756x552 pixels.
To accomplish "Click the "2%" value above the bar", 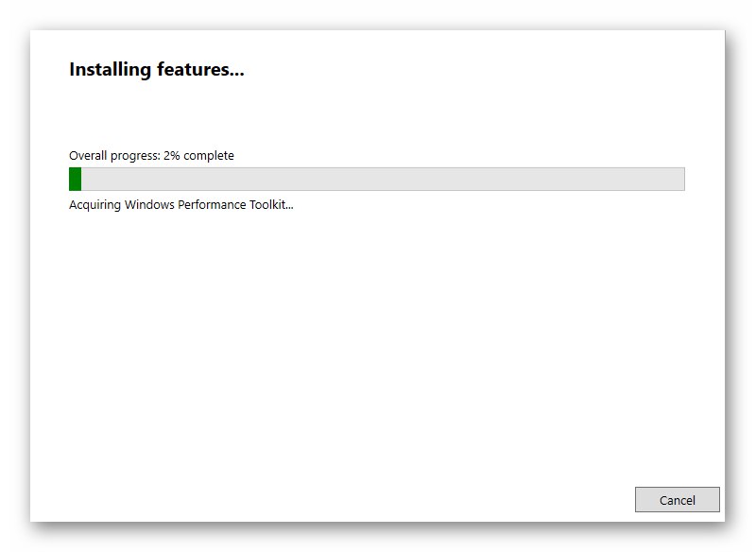I will [x=171, y=155].
